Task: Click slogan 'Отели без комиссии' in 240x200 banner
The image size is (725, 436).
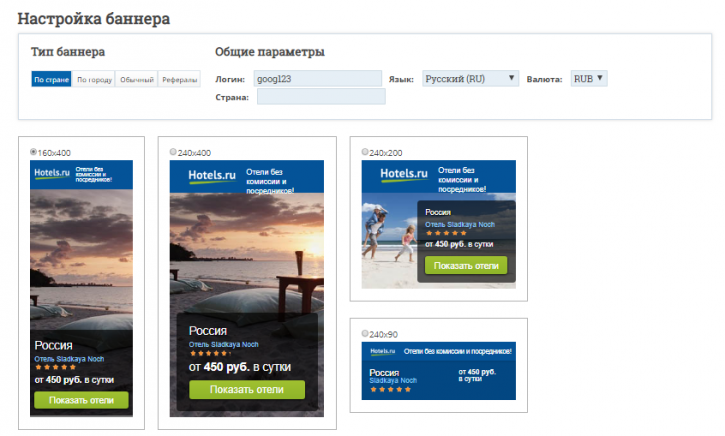Action: [462, 179]
